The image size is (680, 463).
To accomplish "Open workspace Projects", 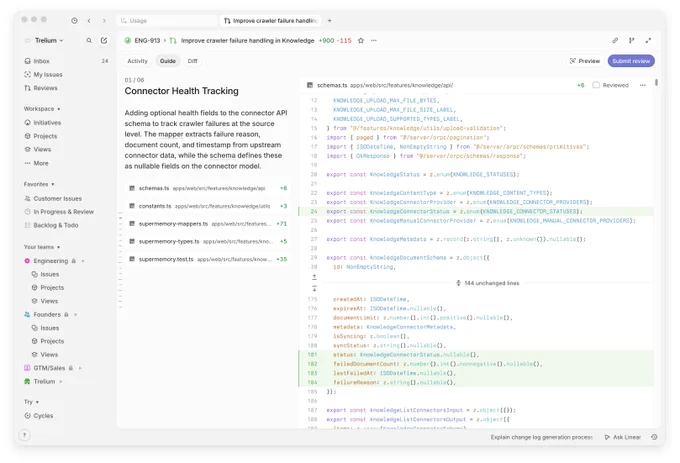I will pos(66,136).
